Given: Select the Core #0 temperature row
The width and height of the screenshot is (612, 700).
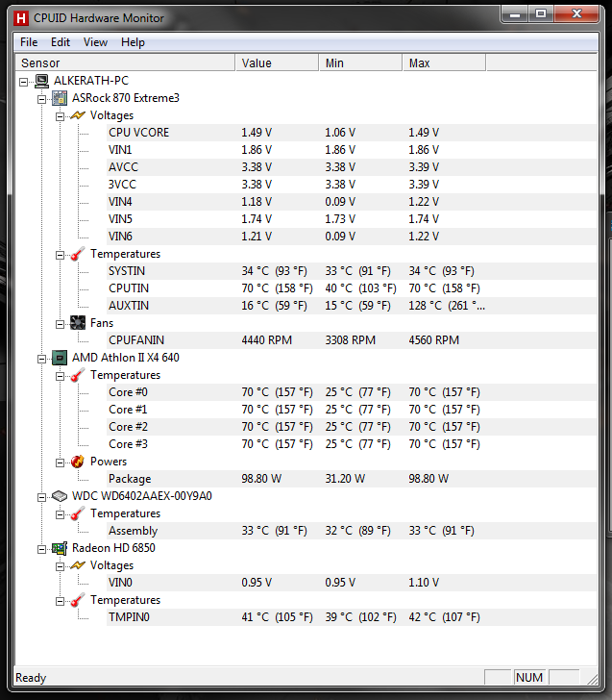Looking at the screenshot, I should tap(352, 392).
